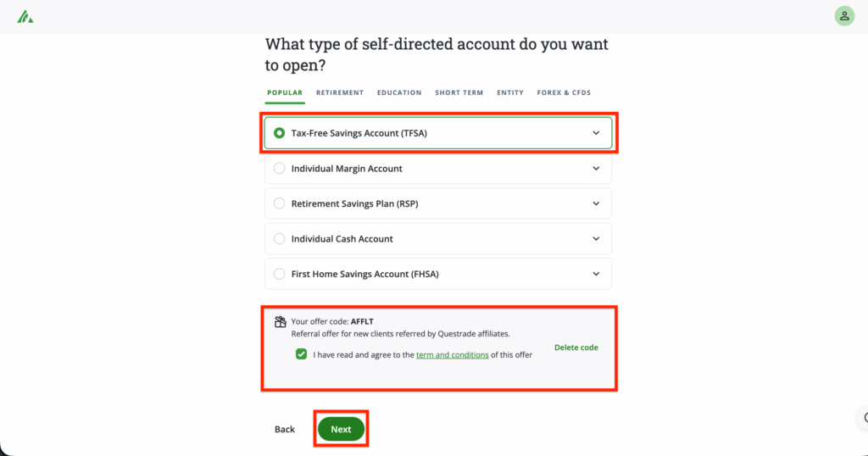The height and width of the screenshot is (456, 868).
Task: Open the Forex & CFDs tab
Action: tap(564, 93)
